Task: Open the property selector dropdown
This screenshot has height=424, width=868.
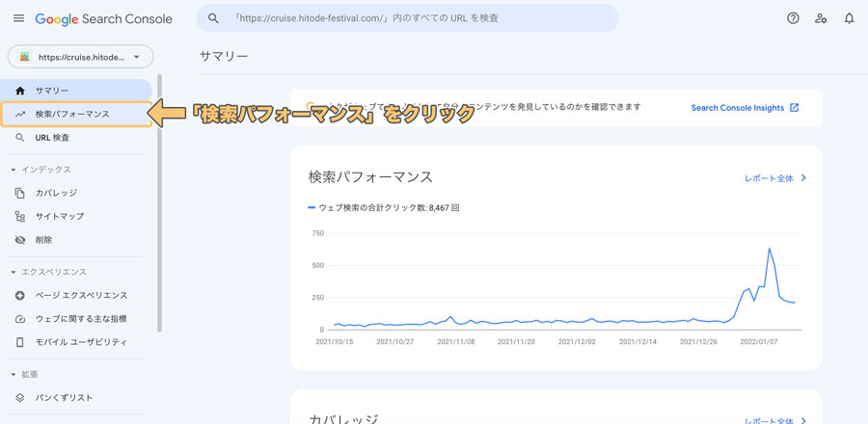Action: point(81,57)
